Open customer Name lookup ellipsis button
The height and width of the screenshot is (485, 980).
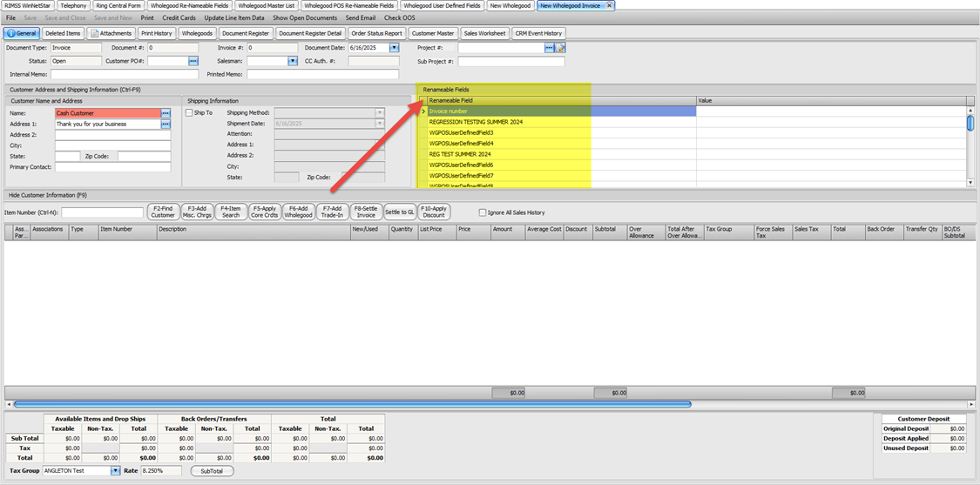[166, 113]
